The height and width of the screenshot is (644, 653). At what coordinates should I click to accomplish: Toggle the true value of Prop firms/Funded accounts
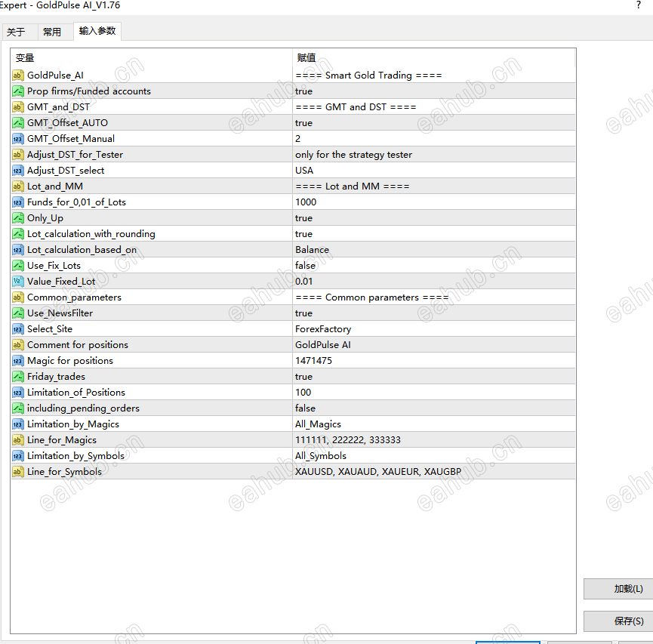[433, 91]
